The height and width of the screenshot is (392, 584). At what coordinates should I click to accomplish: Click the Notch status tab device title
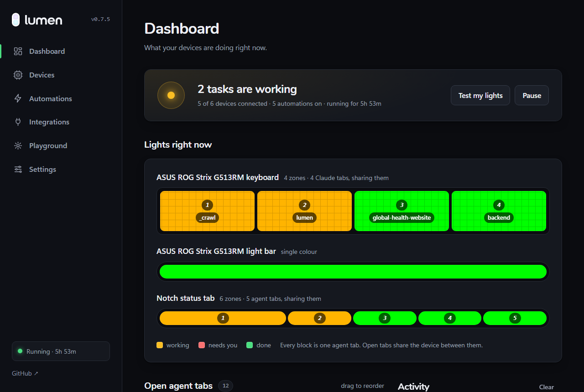186,298
